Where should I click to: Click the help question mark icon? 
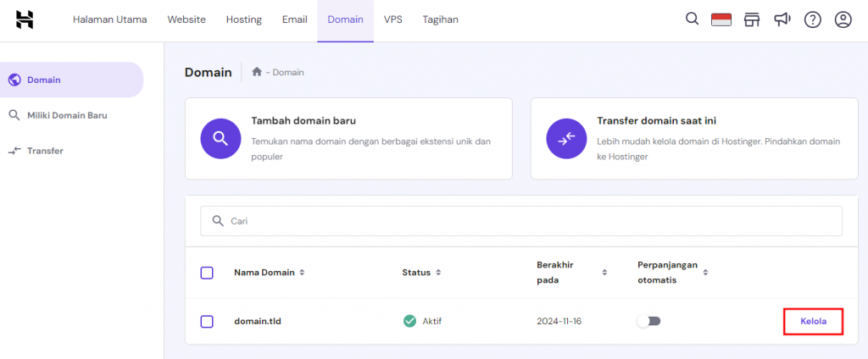pyautogui.click(x=812, y=19)
